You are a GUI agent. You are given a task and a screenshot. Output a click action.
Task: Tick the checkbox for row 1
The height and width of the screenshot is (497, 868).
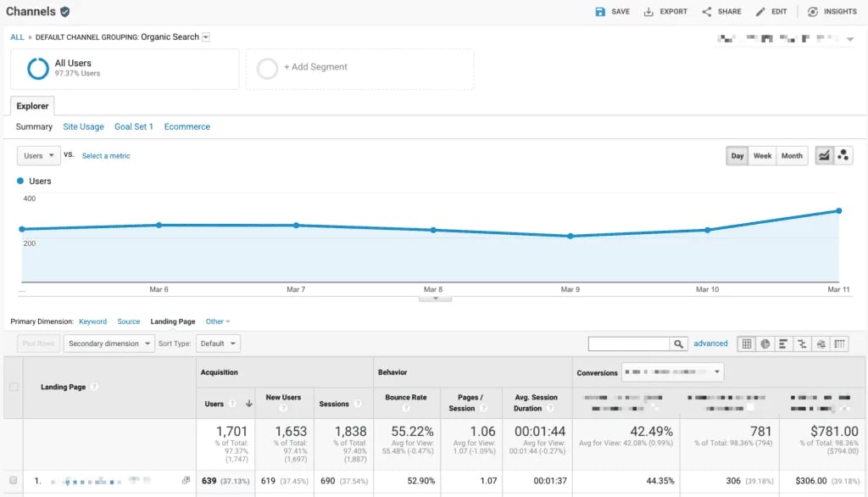pos(13,481)
